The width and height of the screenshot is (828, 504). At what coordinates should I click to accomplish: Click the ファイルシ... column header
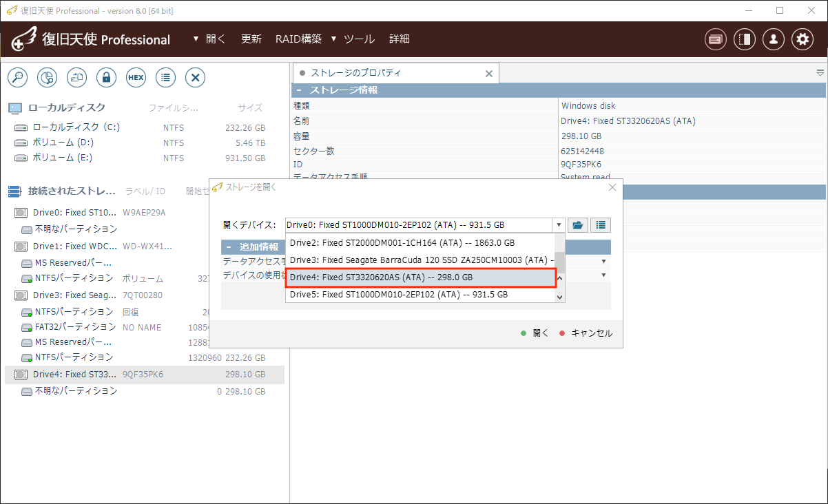[174, 108]
